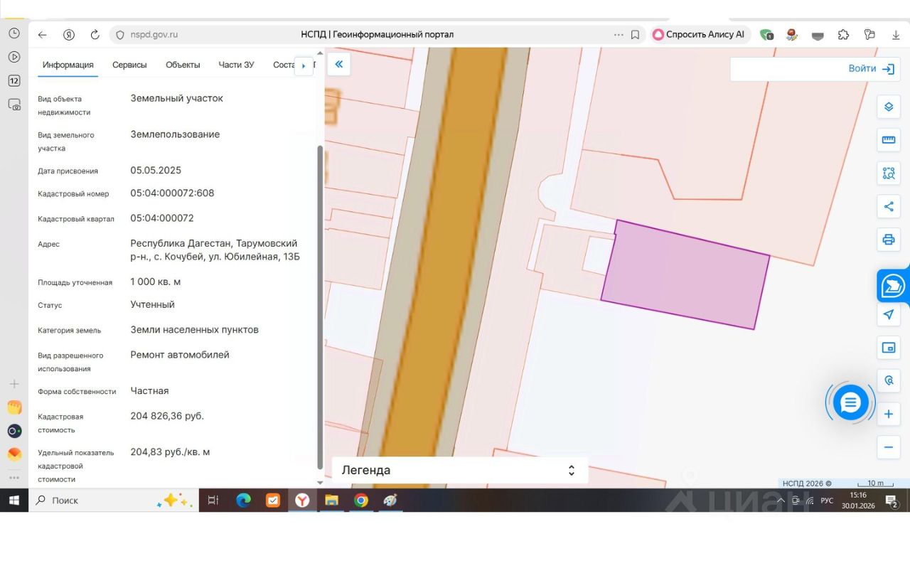Viewport: 910px width, 588px height.
Task: Open the page options three-dot menu
Action: point(619,34)
